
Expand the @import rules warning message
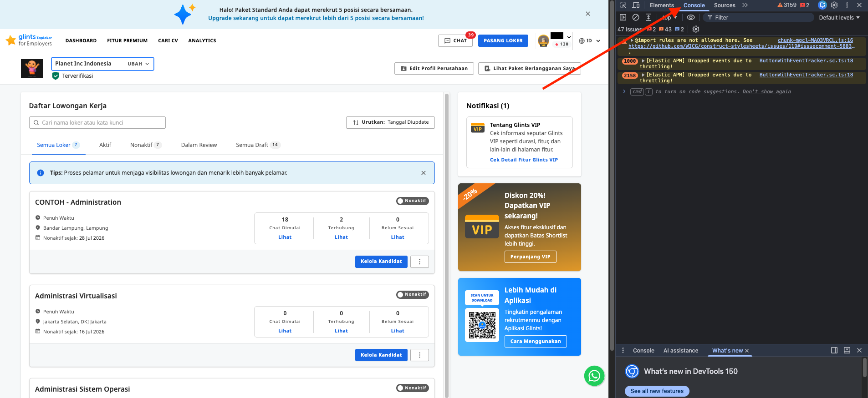click(632, 40)
